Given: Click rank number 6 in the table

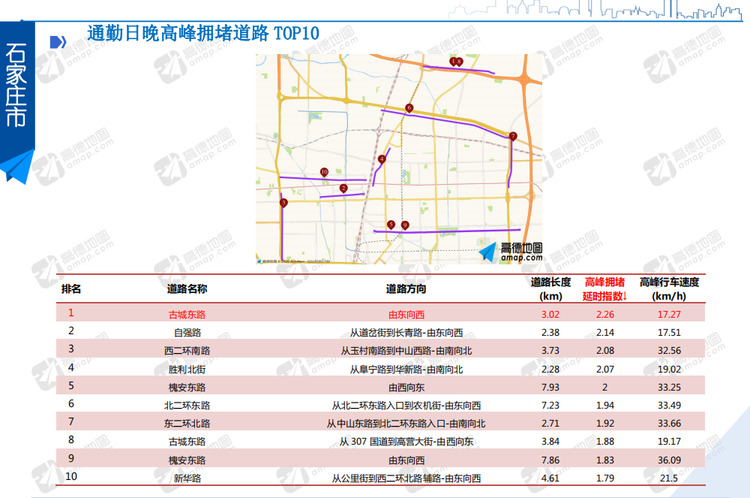Looking at the screenshot, I should 71,404.
